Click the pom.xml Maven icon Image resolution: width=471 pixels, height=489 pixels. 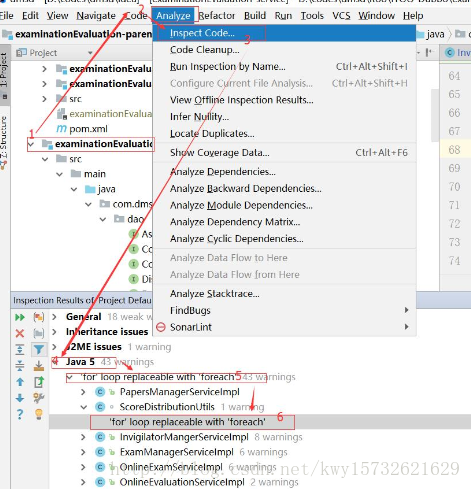(x=61, y=129)
